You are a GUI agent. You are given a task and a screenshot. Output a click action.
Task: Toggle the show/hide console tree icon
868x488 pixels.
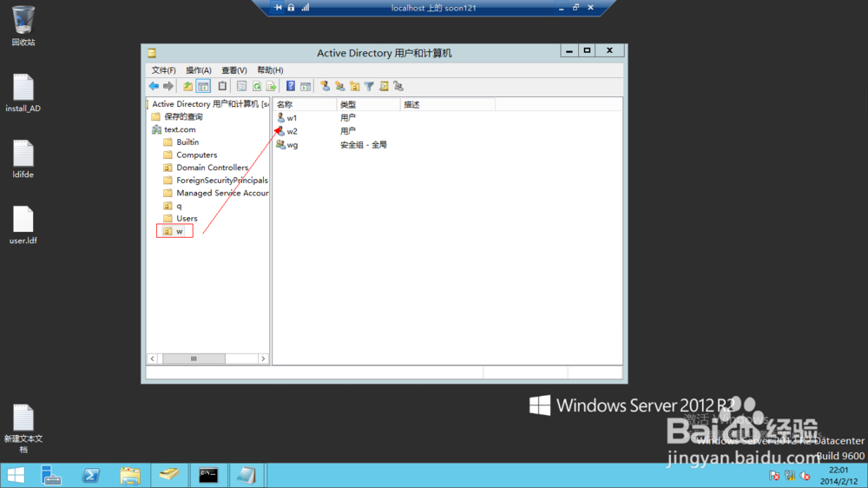point(203,87)
